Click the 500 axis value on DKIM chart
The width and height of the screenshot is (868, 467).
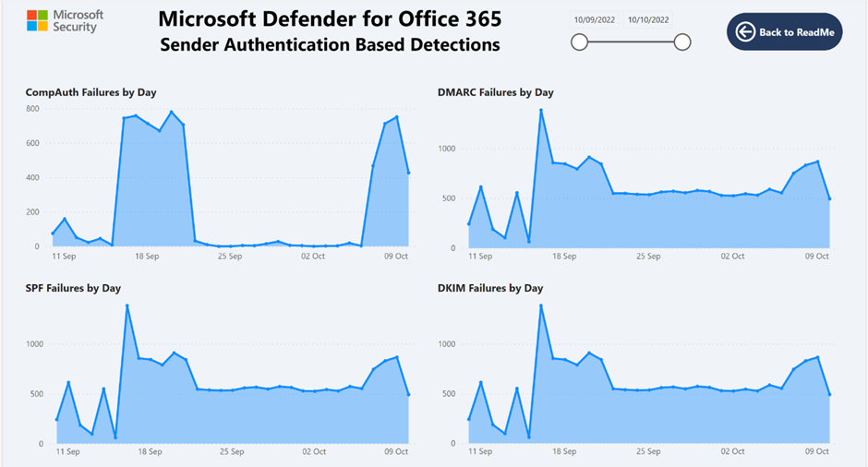(x=449, y=394)
